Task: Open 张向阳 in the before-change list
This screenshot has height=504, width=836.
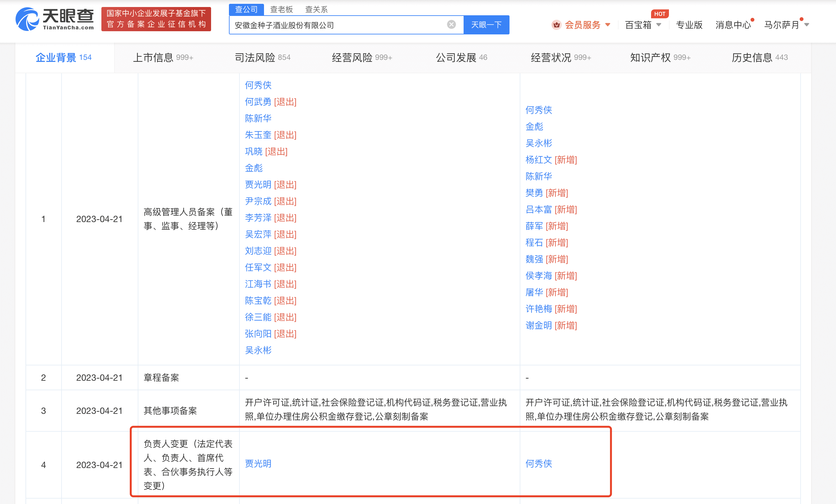Action: pos(258,334)
